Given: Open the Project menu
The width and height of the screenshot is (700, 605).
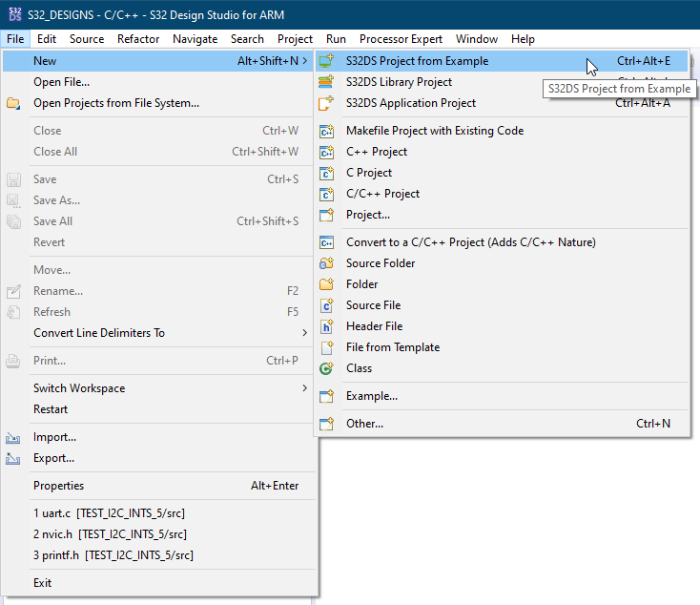Looking at the screenshot, I should [x=295, y=39].
